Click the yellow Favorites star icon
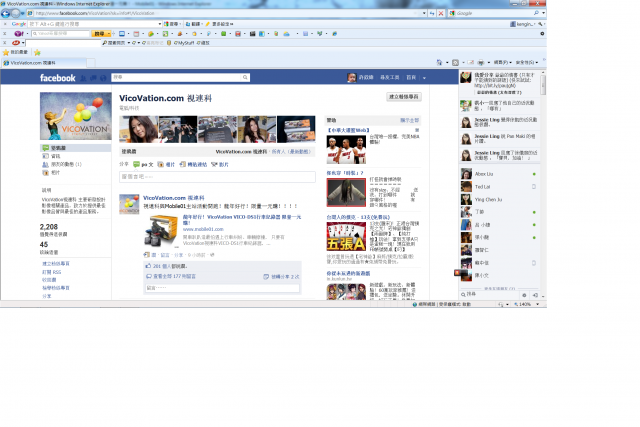Screen dimensions: 640x427 (6, 52)
